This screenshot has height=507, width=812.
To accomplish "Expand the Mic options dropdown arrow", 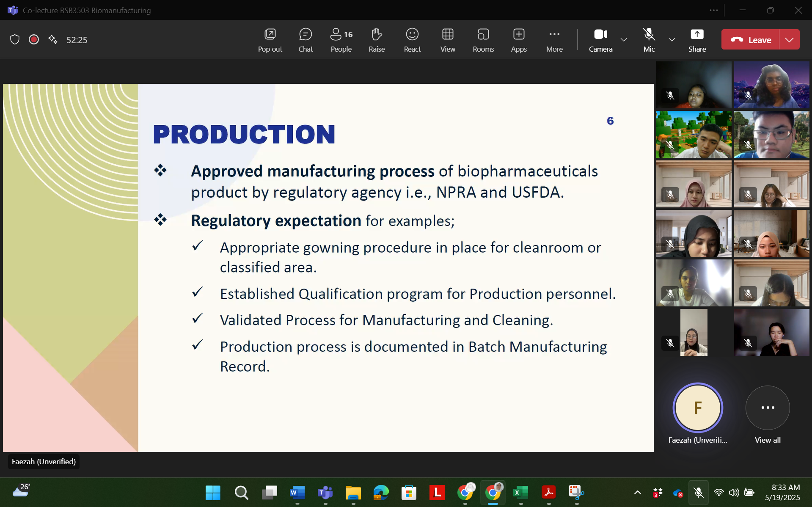I will (x=672, y=40).
